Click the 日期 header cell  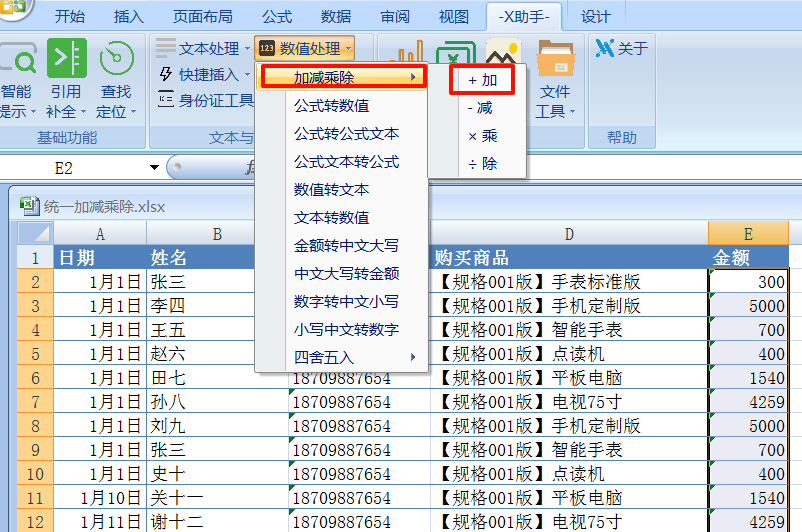pos(100,257)
